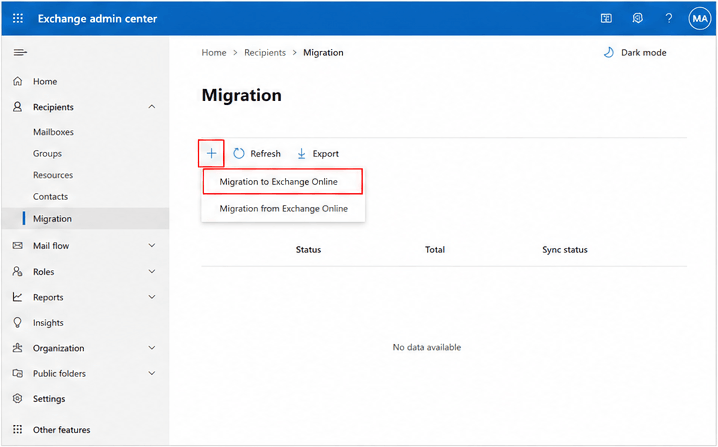718x447 pixels.
Task: Go to Home breadcrumb link
Action: tap(214, 53)
